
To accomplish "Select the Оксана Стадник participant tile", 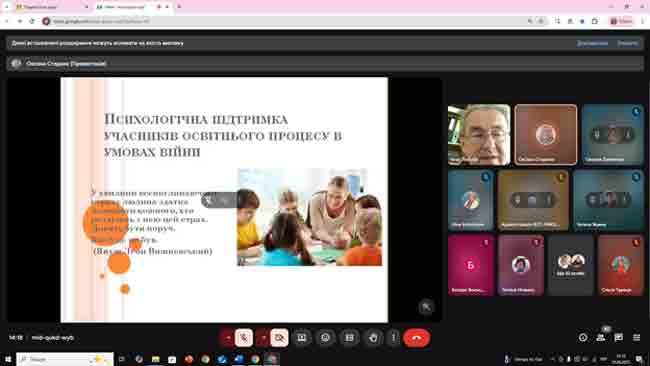I will point(546,135).
